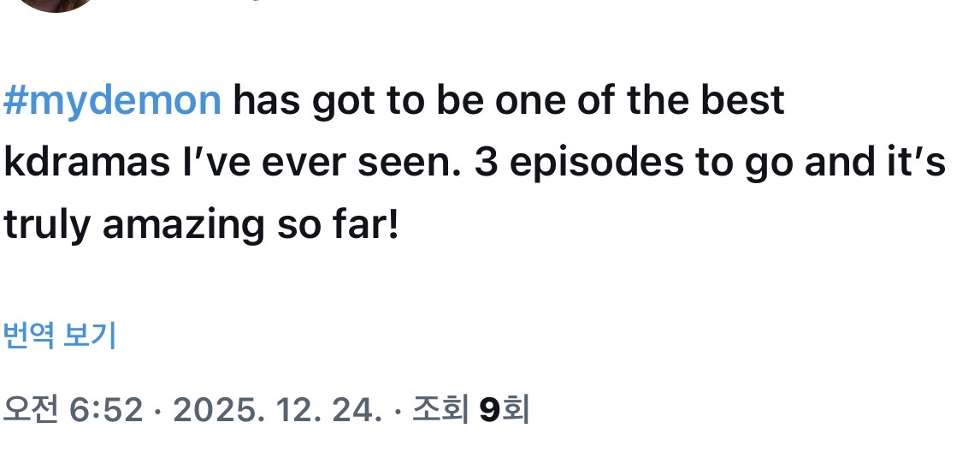
Task: Open the 조회 9회 view count
Action: pos(470,411)
